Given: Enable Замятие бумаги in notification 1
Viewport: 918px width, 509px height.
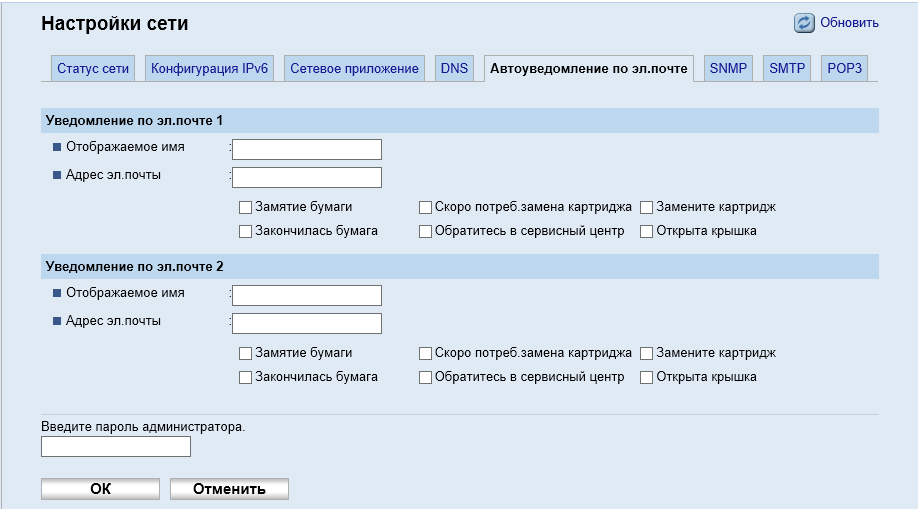Looking at the screenshot, I should pos(246,208).
